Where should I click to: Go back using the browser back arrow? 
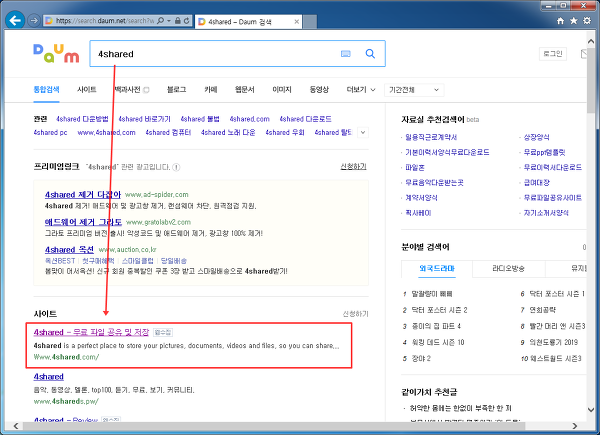click(15, 20)
